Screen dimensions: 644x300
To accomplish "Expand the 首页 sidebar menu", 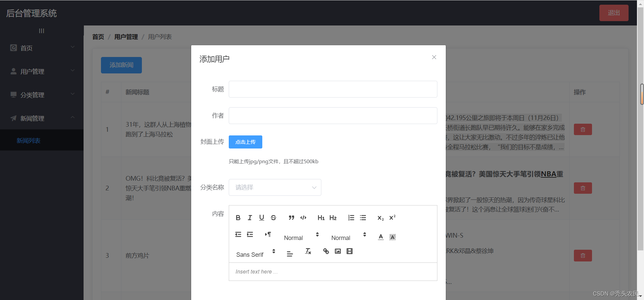I will pos(42,48).
